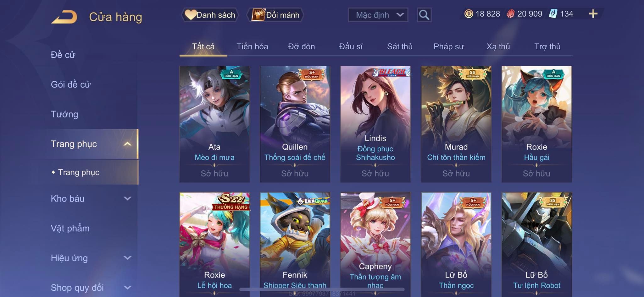
Task: Expand the Hiệu ứng sidebar section
Action: pyautogui.click(x=91, y=258)
